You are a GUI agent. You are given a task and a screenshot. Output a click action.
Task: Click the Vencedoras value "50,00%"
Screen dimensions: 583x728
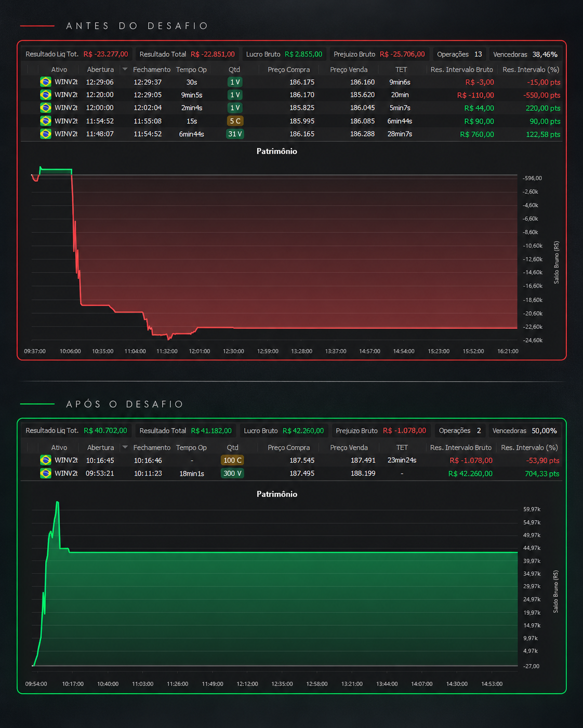[x=545, y=431]
